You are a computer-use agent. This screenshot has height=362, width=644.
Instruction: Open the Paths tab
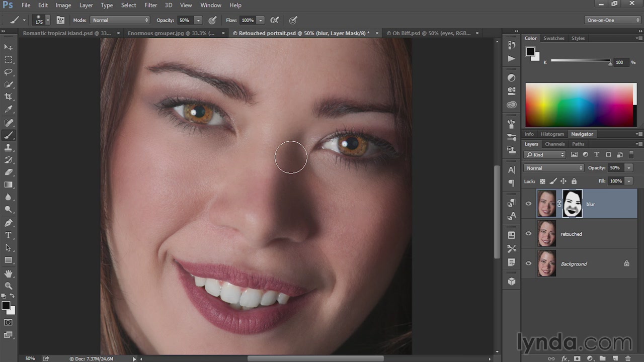point(578,144)
